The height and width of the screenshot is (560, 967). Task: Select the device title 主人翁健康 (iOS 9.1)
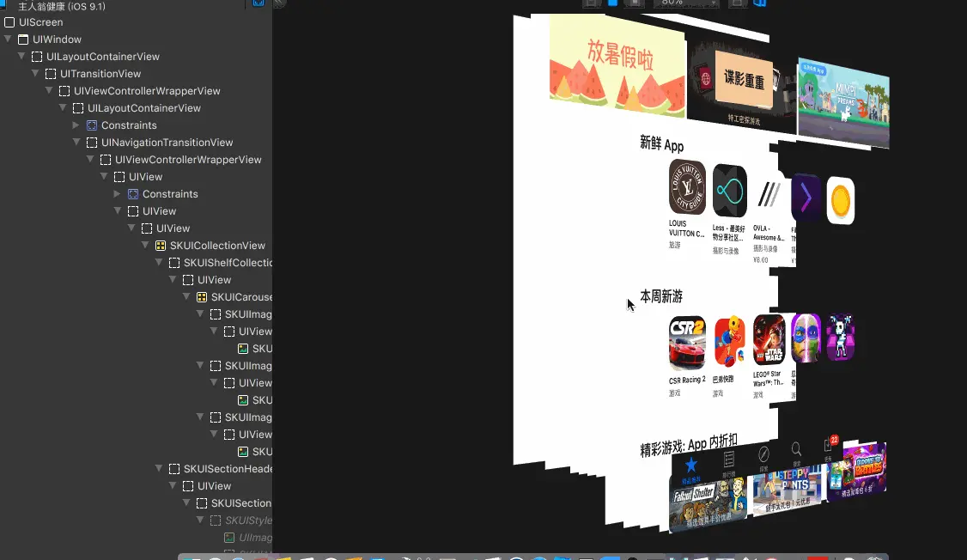coord(62,6)
